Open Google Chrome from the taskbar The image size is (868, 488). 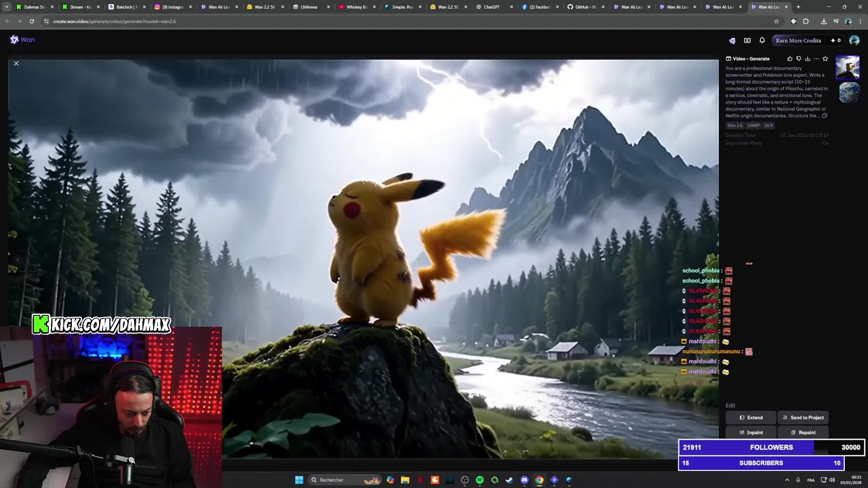[x=539, y=480]
